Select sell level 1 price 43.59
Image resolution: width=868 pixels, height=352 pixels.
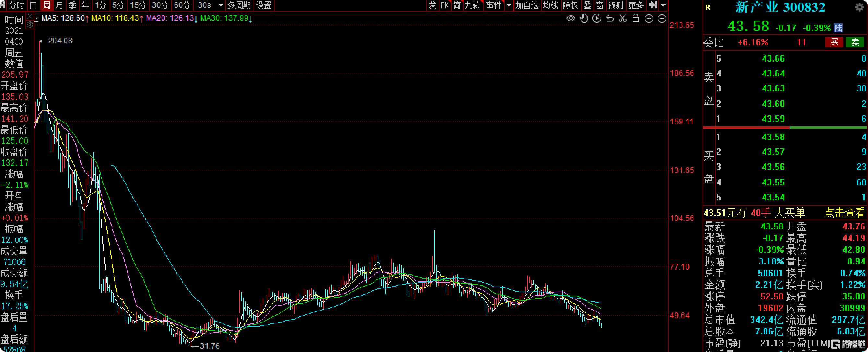pos(773,119)
